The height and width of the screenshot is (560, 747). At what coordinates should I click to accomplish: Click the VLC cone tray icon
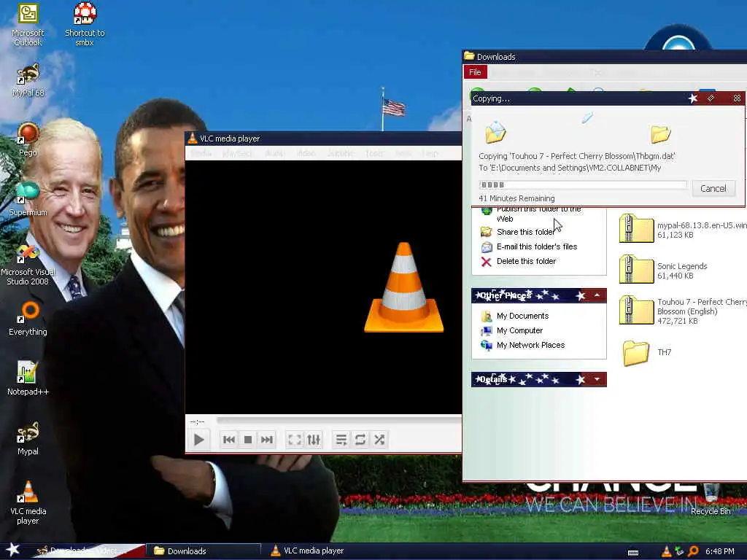667,551
